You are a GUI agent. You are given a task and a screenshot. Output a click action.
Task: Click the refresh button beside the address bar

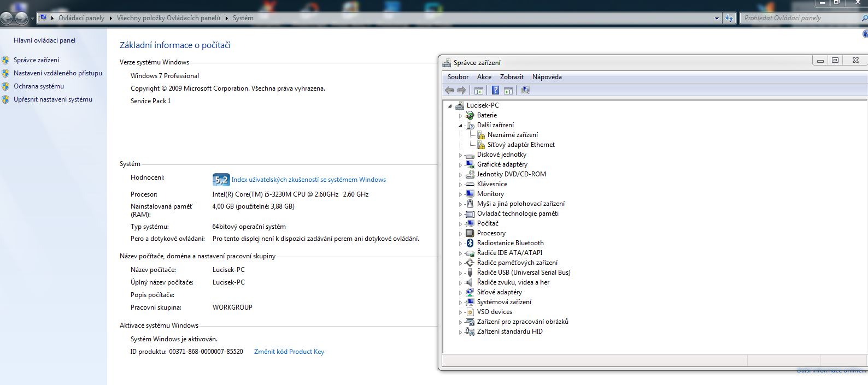[x=729, y=18]
